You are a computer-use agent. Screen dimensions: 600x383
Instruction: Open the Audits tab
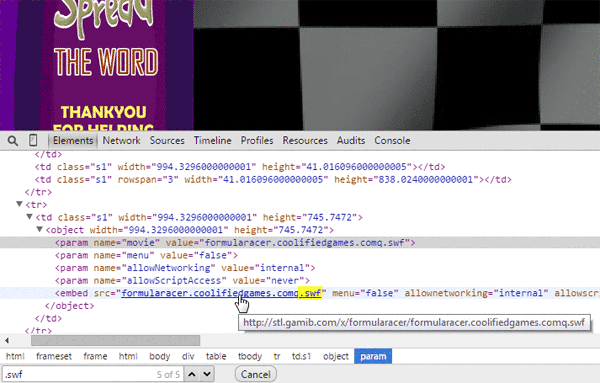tap(351, 140)
